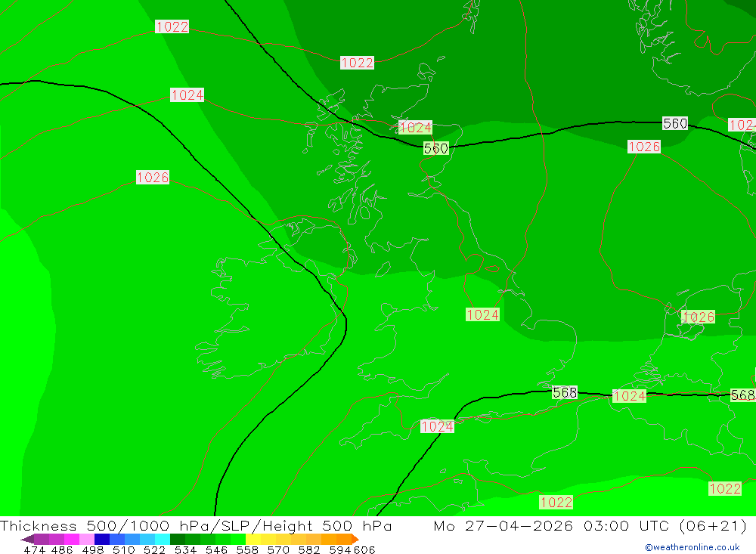Click the legend value 606
Image resolution: width=756 pixels, height=554 pixels.
pyautogui.click(x=364, y=550)
